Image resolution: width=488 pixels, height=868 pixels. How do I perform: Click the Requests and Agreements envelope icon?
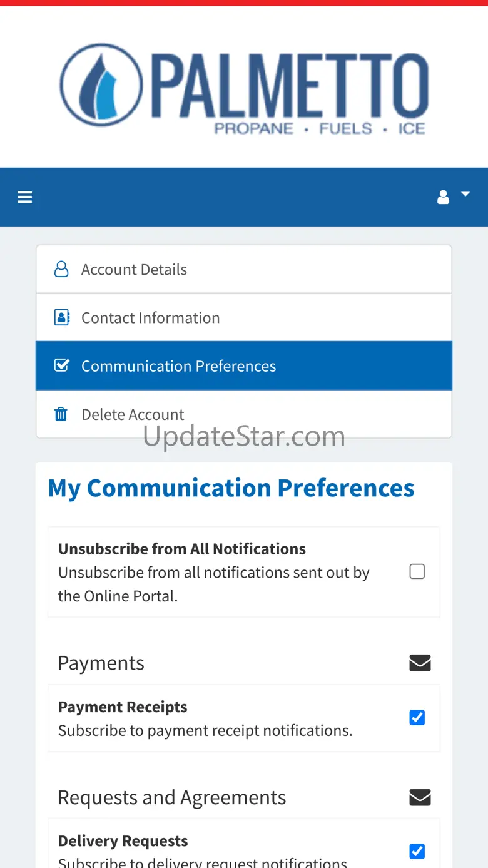[420, 797]
